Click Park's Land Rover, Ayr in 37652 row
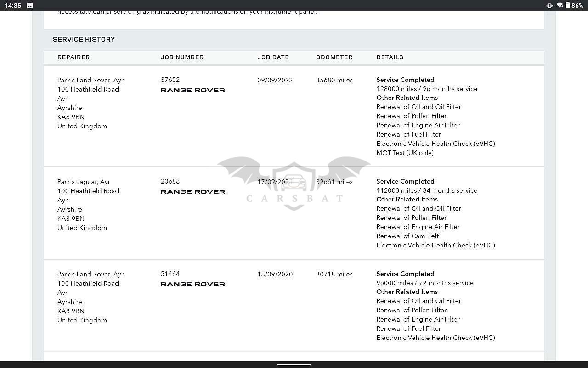 click(90, 80)
